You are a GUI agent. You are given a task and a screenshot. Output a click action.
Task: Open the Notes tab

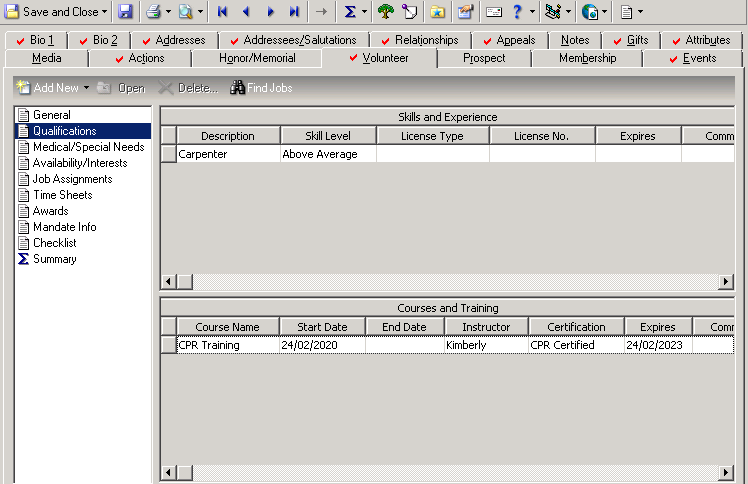[575, 40]
